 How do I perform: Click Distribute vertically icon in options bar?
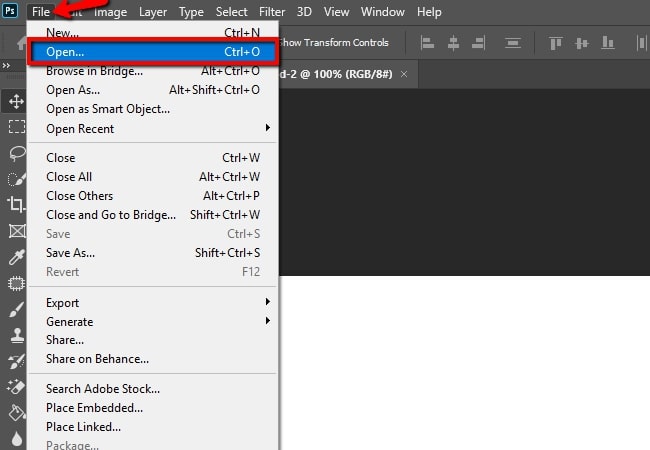513,43
